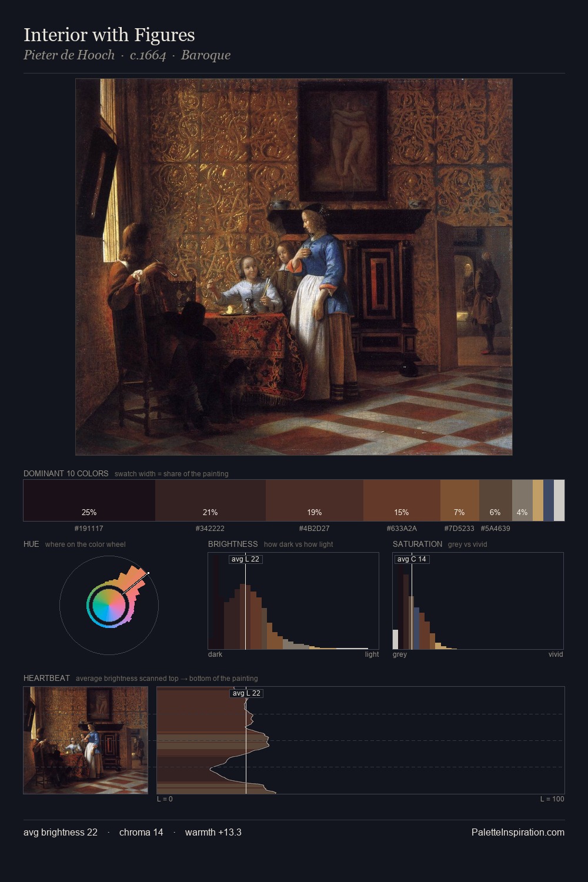This screenshot has width=588, height=882.
Task: Click the 'L = 0' axis label
Action: [165, 799]
